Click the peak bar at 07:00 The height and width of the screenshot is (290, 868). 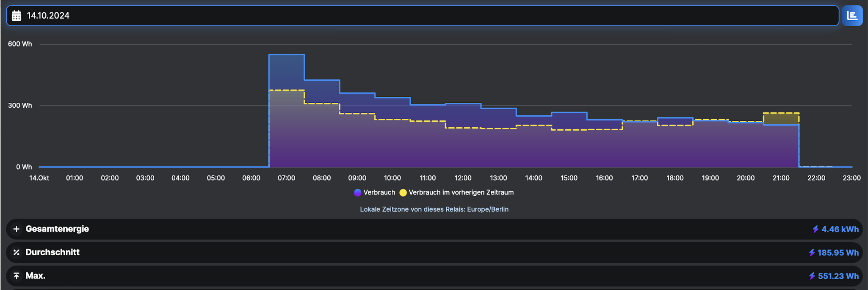pyautogui.click(x=287, y=110)
